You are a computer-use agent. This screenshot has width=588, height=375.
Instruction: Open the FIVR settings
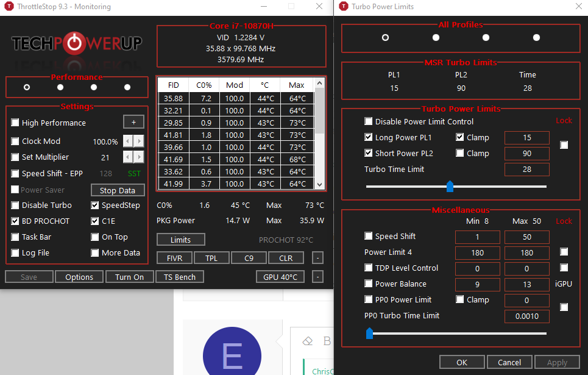pos(174,258)
